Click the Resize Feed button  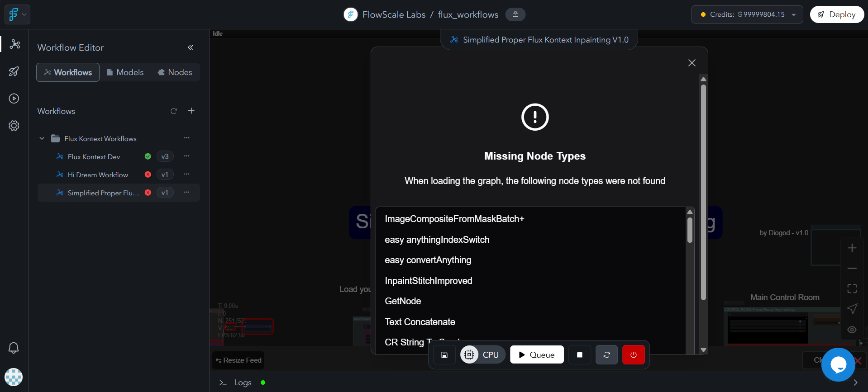[238, 360]
